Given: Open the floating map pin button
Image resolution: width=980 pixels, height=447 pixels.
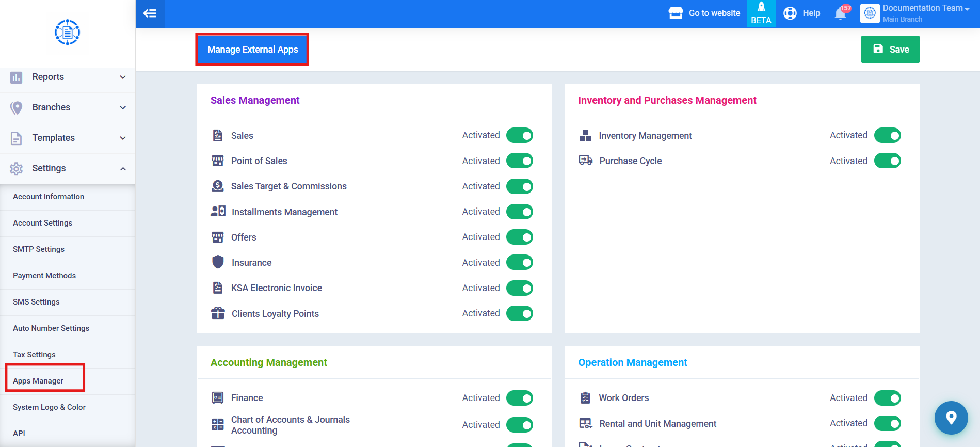Looking at the screenshot, I should click(951, 418).
